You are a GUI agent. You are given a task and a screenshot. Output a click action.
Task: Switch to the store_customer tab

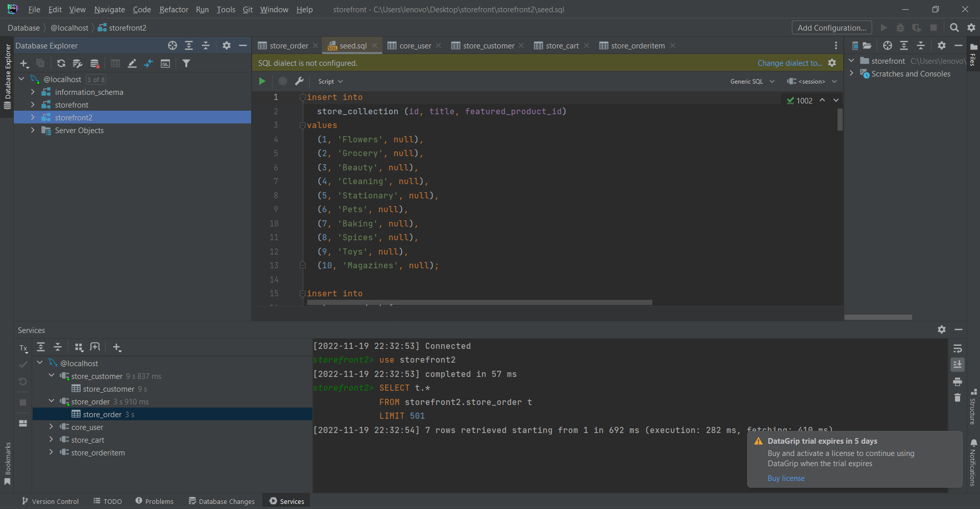488,46
